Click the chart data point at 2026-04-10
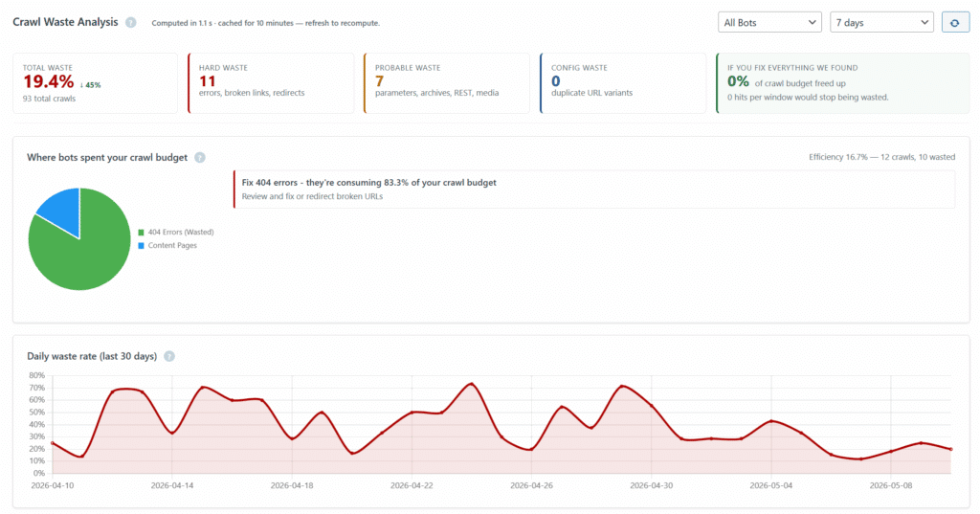Image resolution: width=980 pixels, height=514 pixels. pos(53,443)
